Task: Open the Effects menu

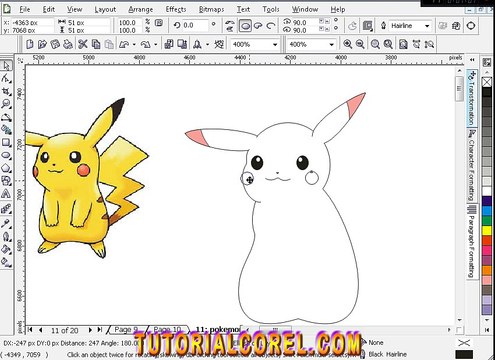Action: (176, 10)
